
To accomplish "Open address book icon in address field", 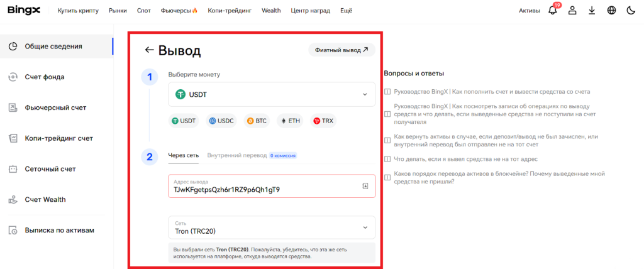I will [365, 186].
